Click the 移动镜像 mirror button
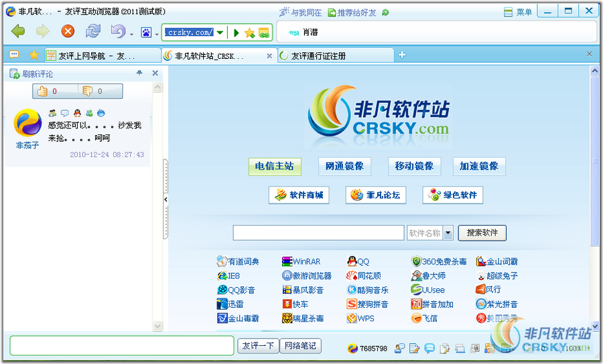The height and width of the screenshot is (364, 603). click(414, 166)
